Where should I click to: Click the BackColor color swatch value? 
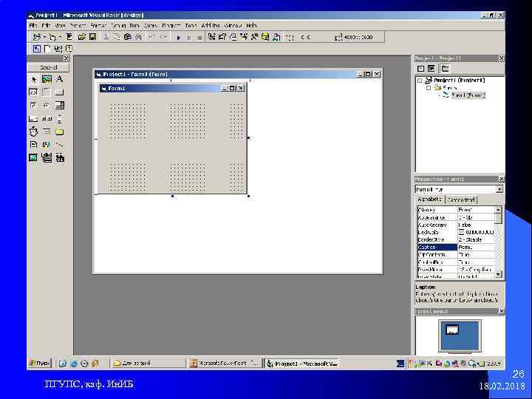pyautogui.click(x=461, y=232)
